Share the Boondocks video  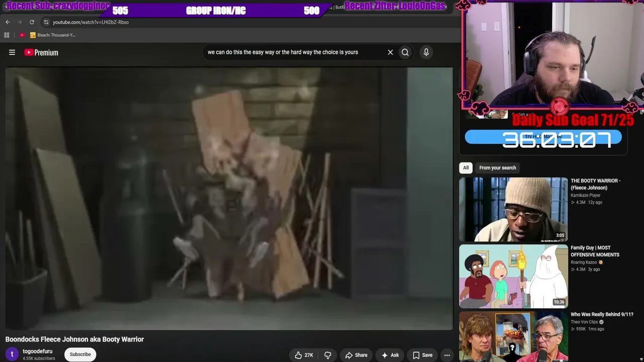point(356,355)
